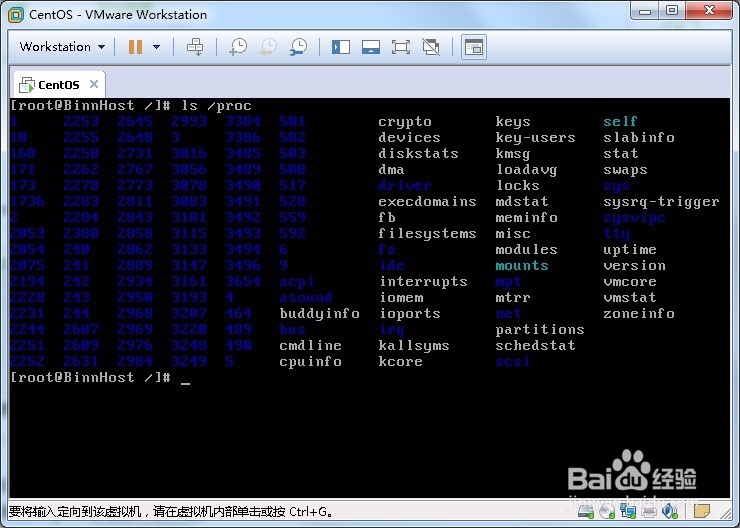Click the cyan 'self' link entry
Screen dimensions: 740x528
pyautogui.click(x=621, y=122)
